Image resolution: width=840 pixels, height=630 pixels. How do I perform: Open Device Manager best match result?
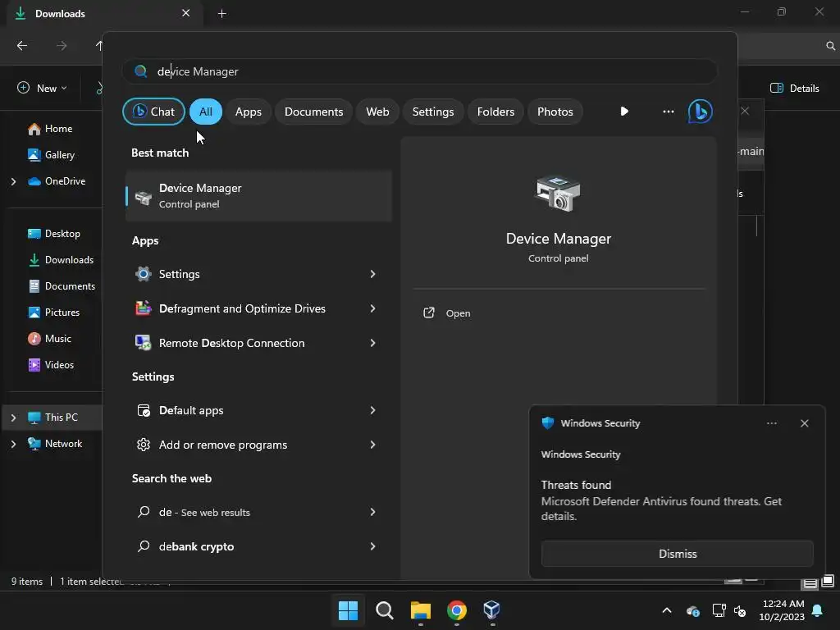[x=258, y=196]
